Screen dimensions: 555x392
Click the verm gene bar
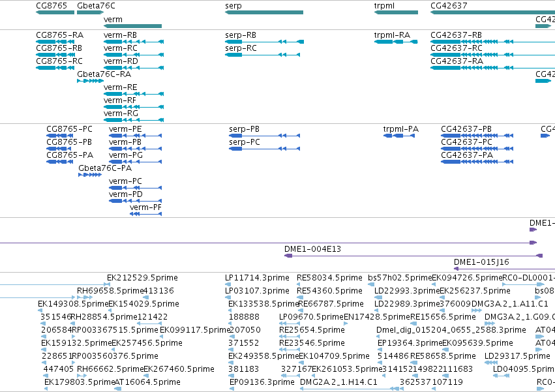pyautogui.click(x=133, y=26)
